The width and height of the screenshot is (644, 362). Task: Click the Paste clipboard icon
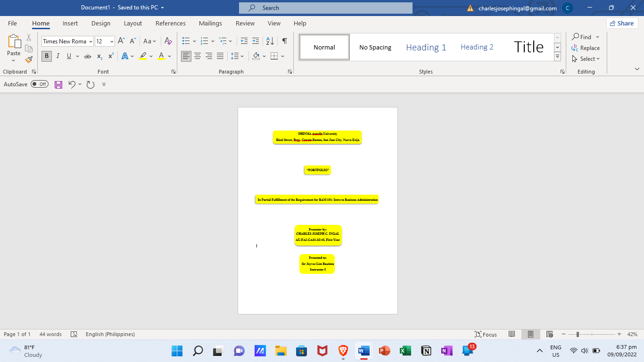point(14,42)
